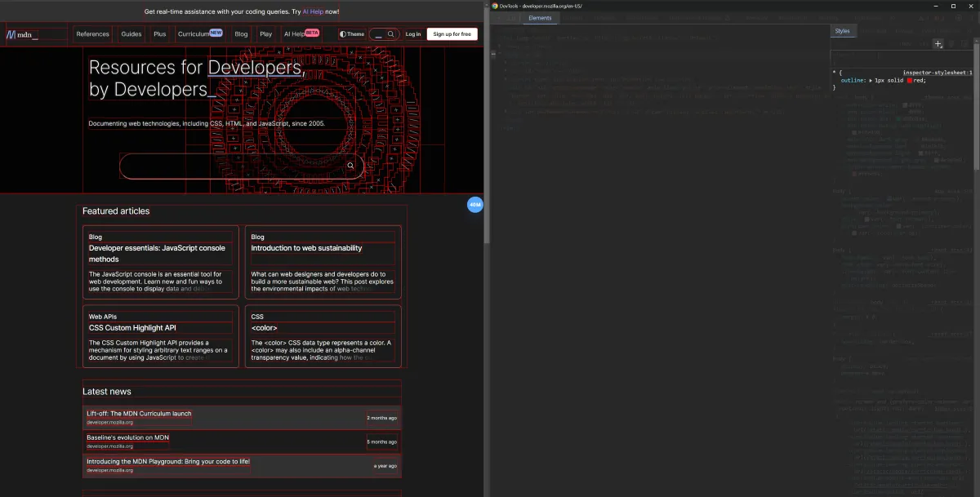
Task: Click the Chrome icon in DevTools title bar
Action: 495,6
